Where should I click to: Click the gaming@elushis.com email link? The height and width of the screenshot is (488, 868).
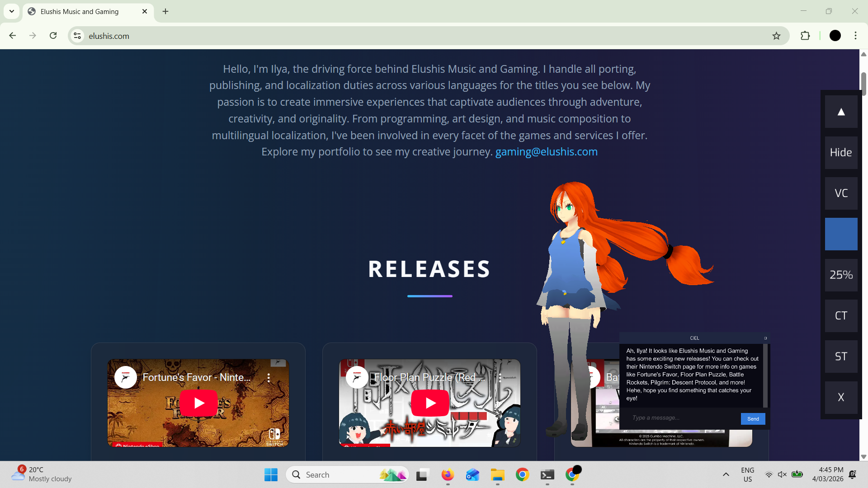point(546,151)
